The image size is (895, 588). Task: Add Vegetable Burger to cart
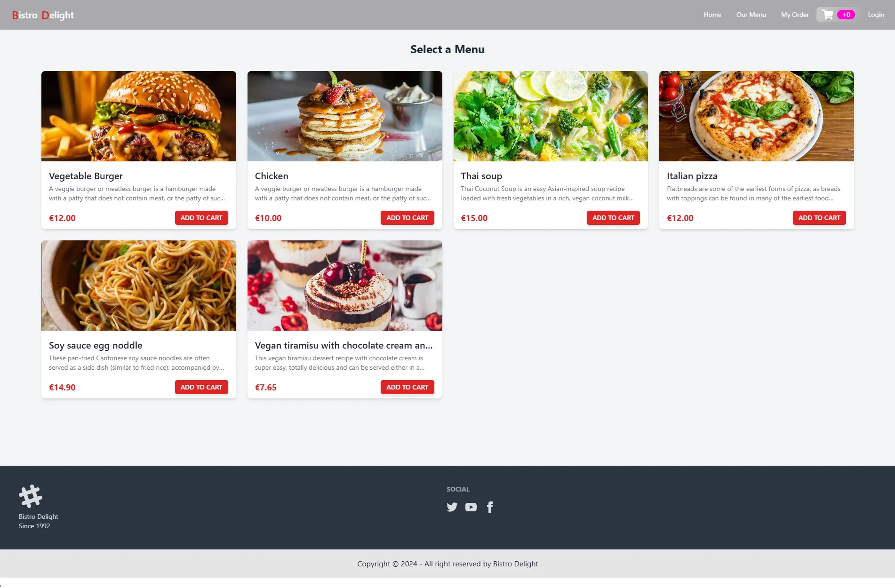(201, 218)
